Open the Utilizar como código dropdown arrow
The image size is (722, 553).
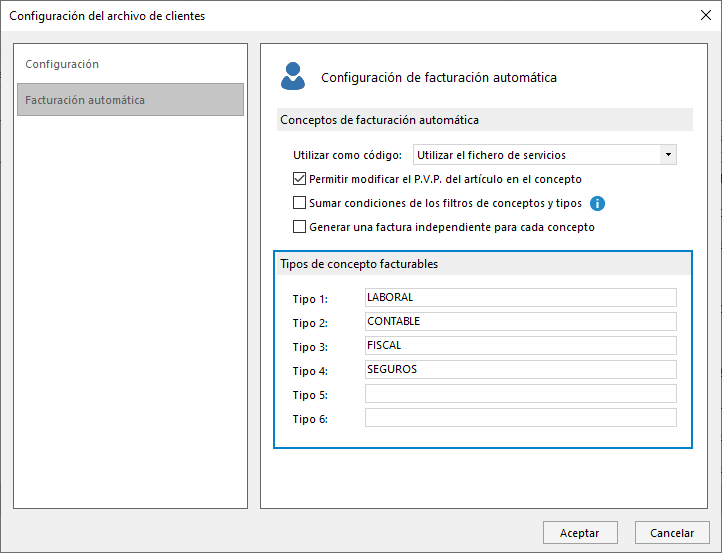668,155
